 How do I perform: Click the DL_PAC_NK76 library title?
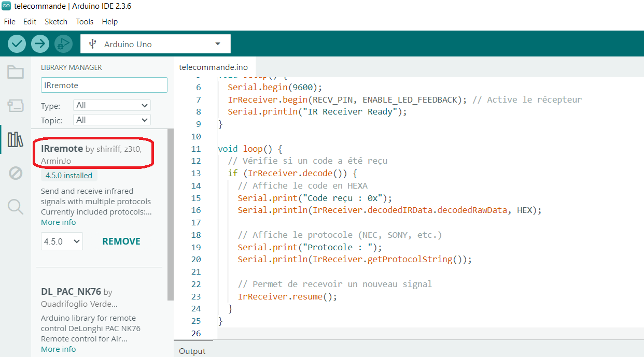[72, 292]
